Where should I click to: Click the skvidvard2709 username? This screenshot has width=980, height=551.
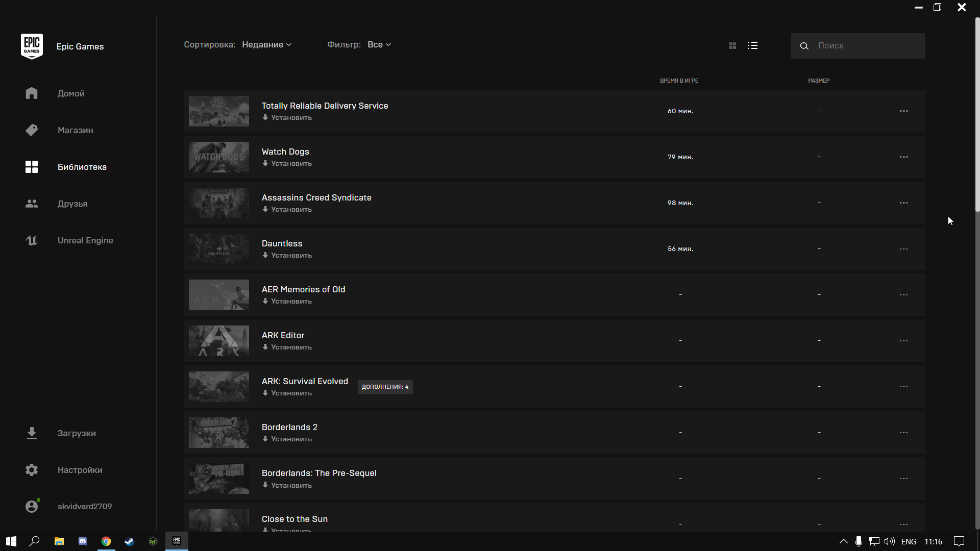85,507
